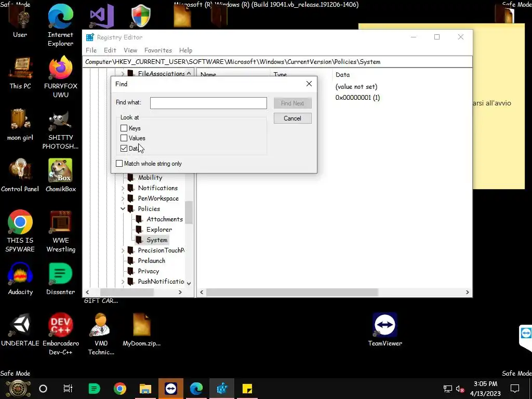Launch FURRYFOX UWU Firefox shortcut
The width and height of the screenshot is (532, 399).
point(60,77)
